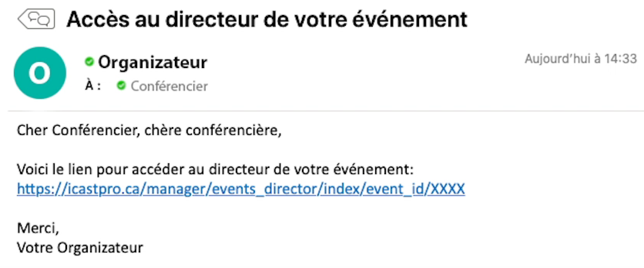Click the signature "Votre Organizateur"
This screenshot has width=644, height=268.
click(x=80, y=248)
